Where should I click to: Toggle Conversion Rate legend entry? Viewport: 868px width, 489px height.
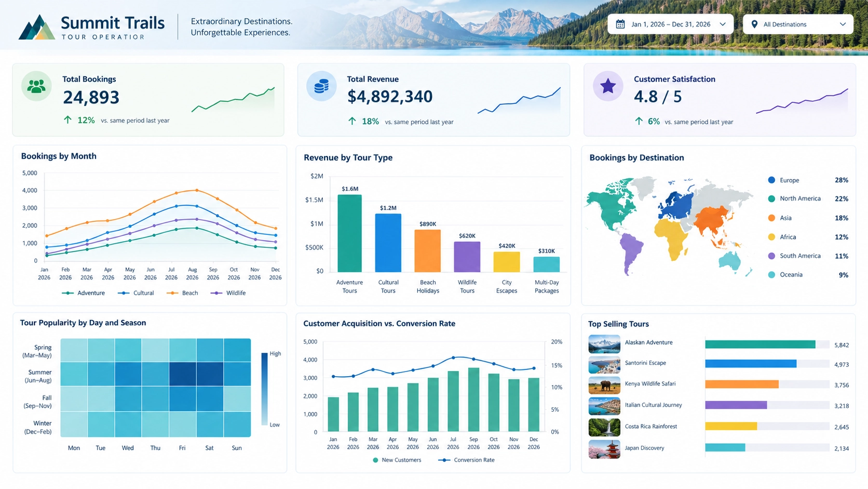coord(466,460)
